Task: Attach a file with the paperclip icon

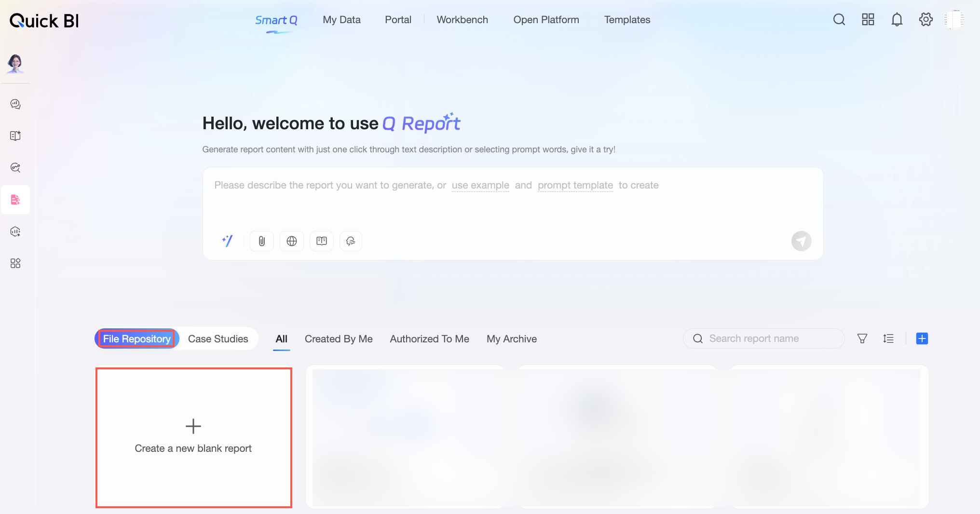Action: (262, 241)
